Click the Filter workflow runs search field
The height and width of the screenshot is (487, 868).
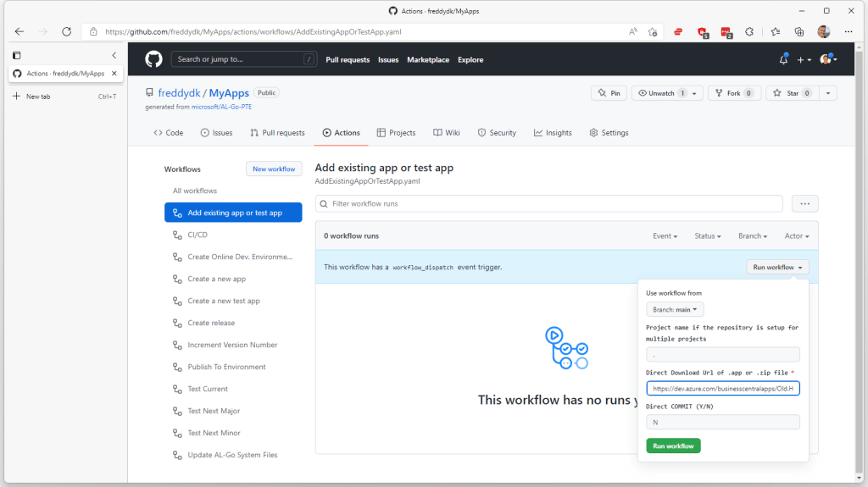coord(549,203)
